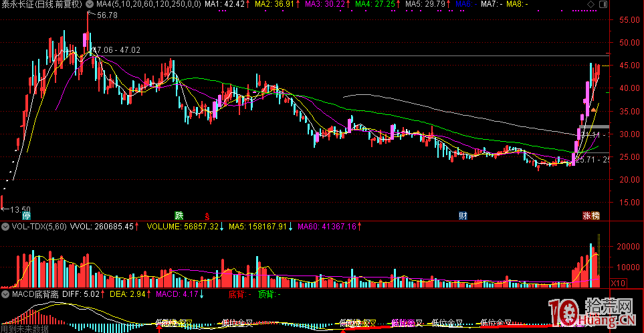Click the green 顶背 label
Image resolution: width=644 pixels, height=333 pixels.
coord(270,294)
